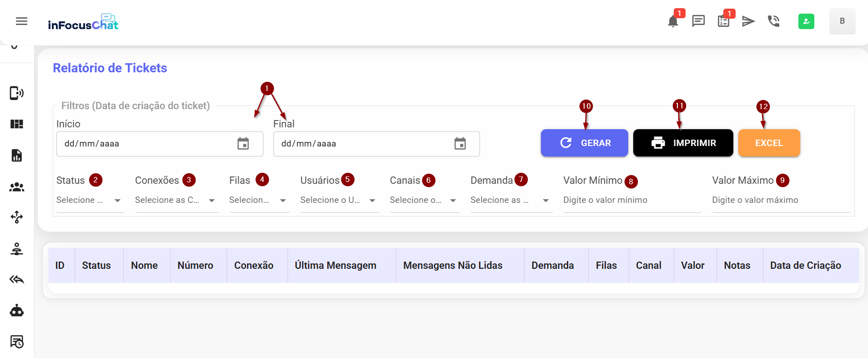Screen dimensions: 868x358
Task: Open the task list icon in header
Action: 723,21
